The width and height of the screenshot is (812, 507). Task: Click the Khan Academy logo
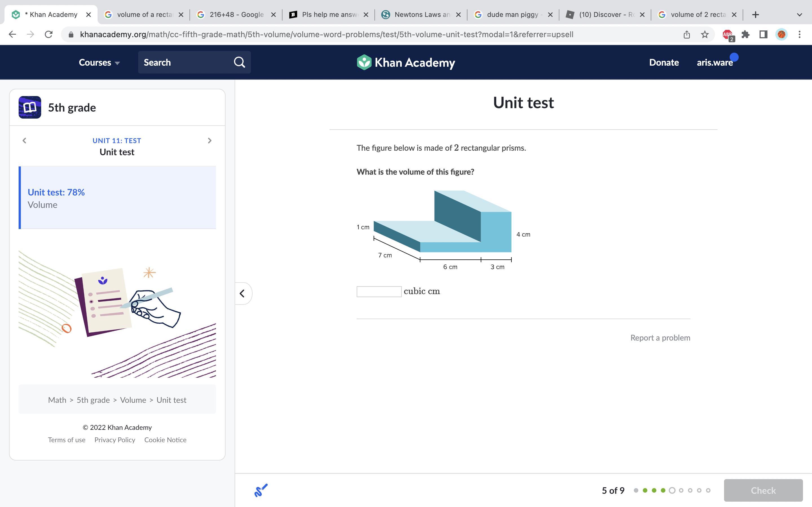point(406,62)
